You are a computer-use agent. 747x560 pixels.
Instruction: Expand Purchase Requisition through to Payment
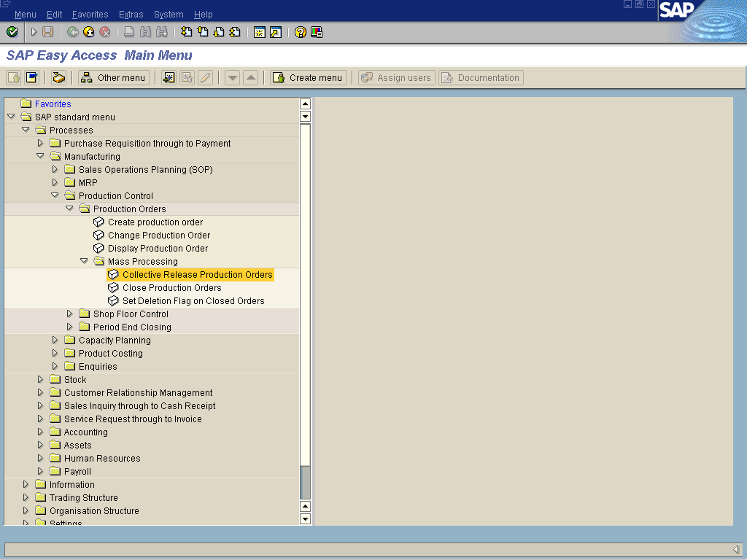pyautogui.click(x=40, y=143)
